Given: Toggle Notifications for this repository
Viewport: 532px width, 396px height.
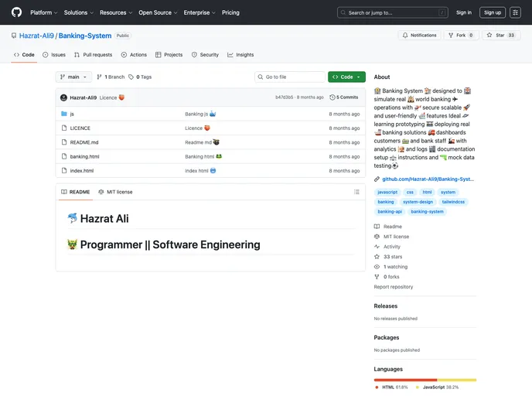Looking at the screenshot, I should click(419, 36).
